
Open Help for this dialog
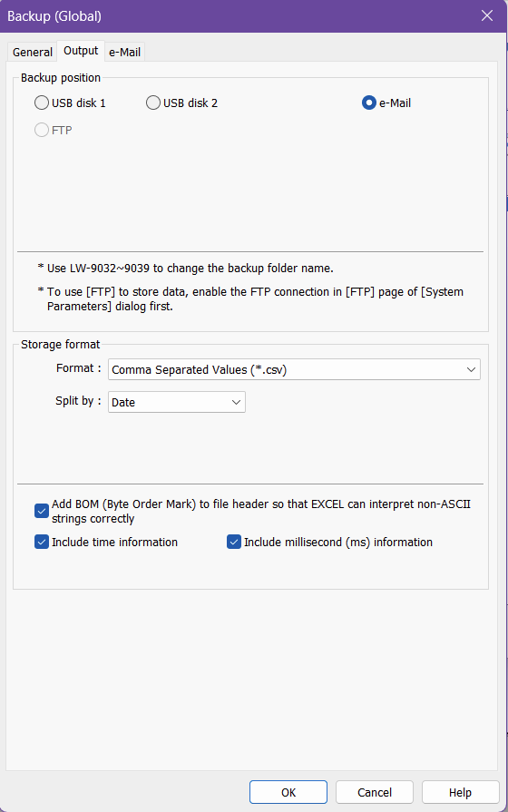click(x=460, y=792)
